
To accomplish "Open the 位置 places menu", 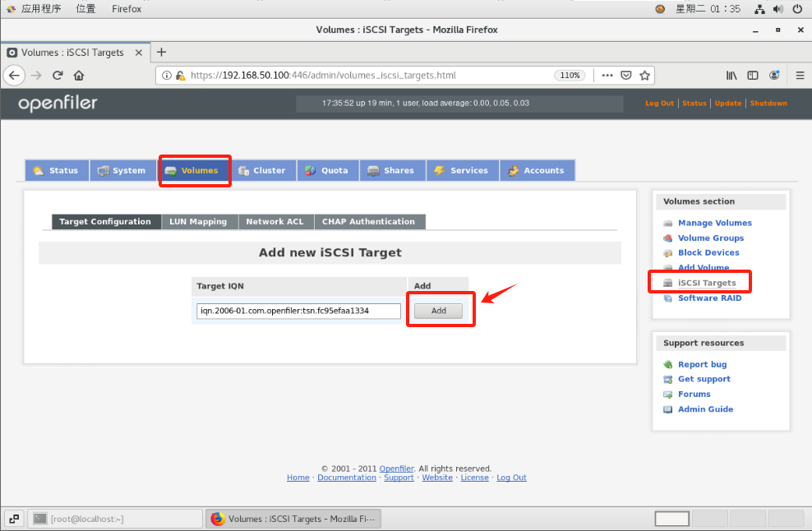I will [x=85, y=9].
